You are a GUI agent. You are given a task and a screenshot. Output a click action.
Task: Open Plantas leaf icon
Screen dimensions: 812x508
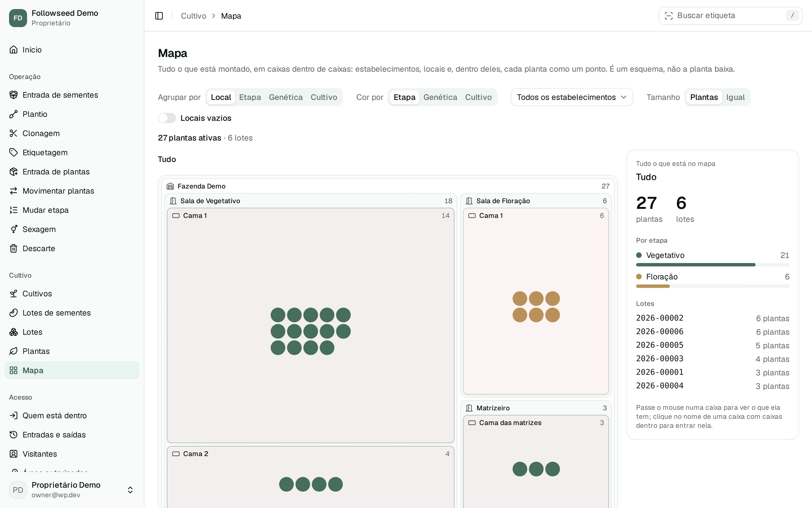pyautogui.click(x=14, y=351)
